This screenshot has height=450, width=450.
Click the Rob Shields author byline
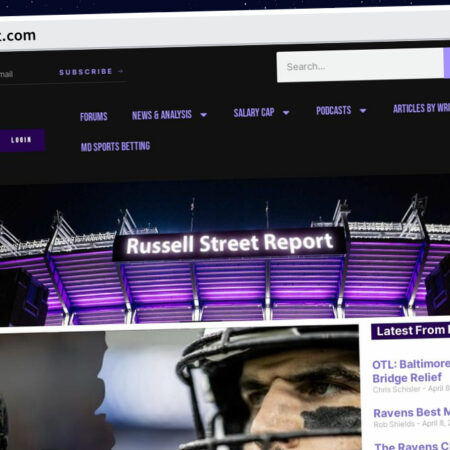pos(394,424)
